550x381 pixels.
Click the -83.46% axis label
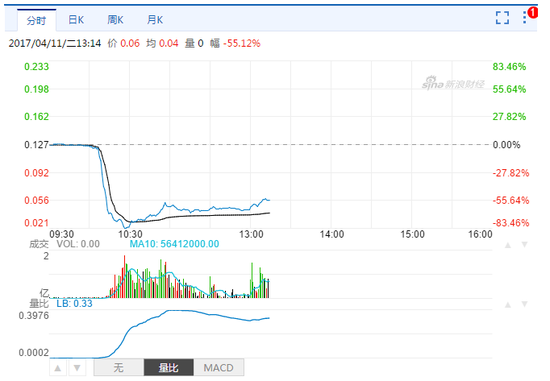[511, 223]
